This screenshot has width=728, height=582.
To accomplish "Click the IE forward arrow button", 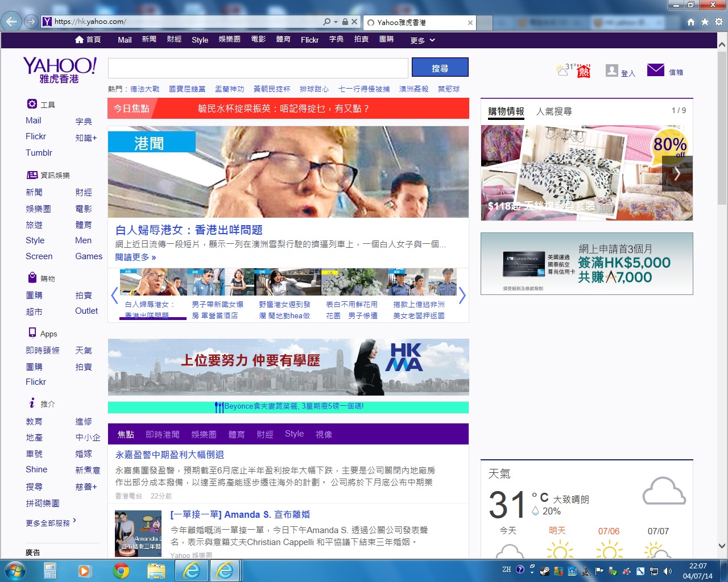I will tap(31, 22).
